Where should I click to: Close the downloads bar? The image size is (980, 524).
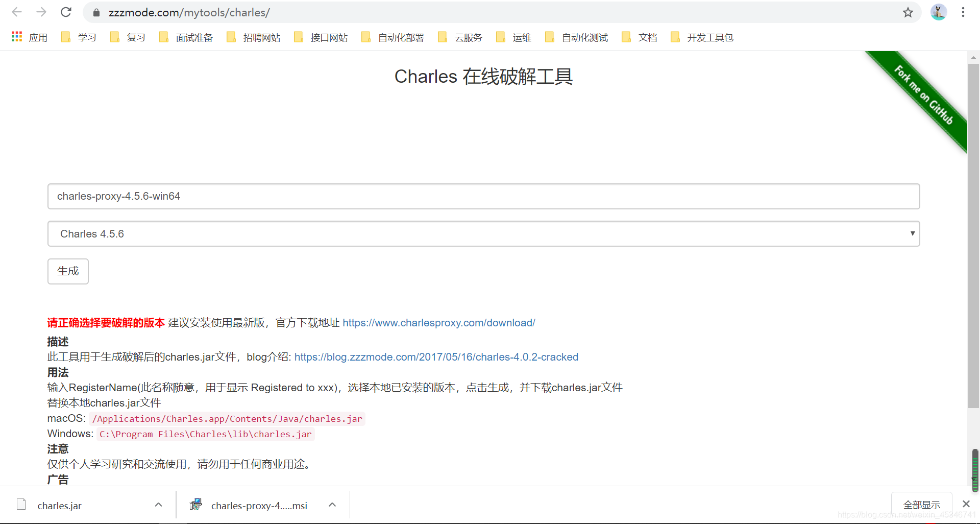pos(966,504)
